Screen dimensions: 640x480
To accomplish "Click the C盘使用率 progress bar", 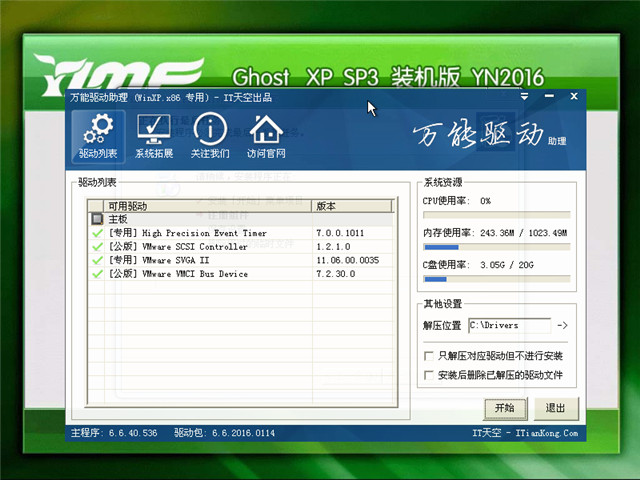I will [x=497, y=279].
